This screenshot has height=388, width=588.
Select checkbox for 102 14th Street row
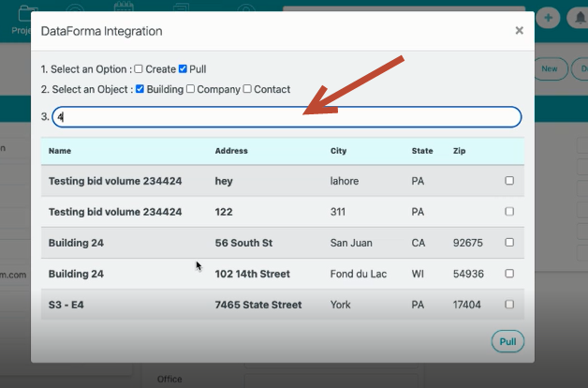[x=509, y=274]
